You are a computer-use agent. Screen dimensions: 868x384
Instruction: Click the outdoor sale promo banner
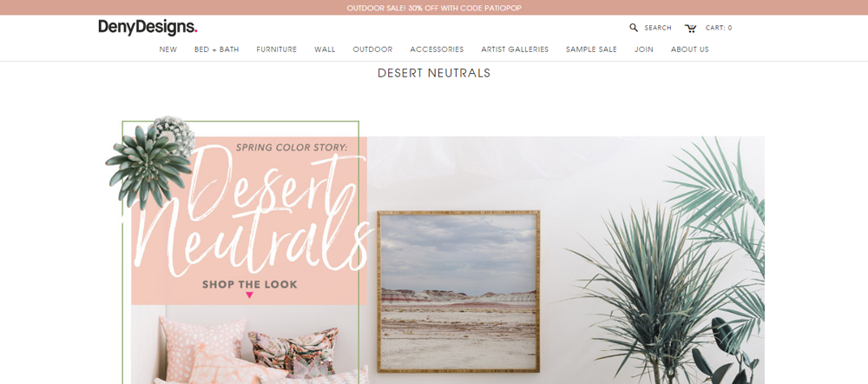[x=434, y=8]
